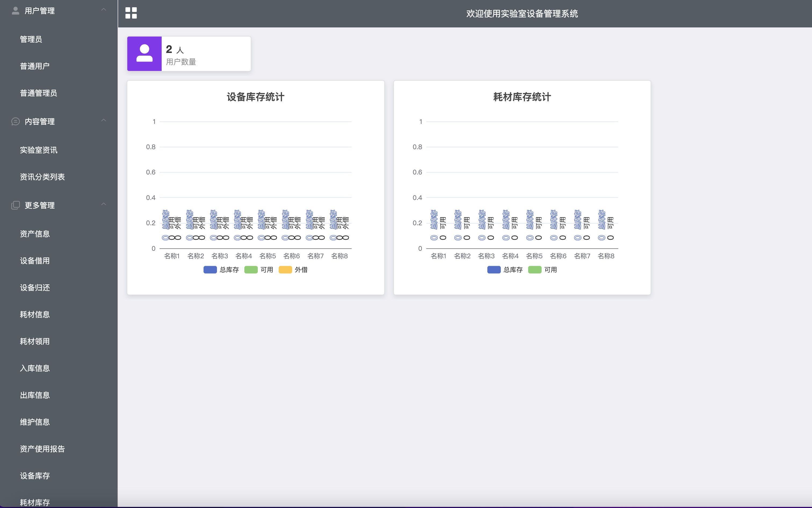Image resolution: width=812 pixels, height=508 pixels.
Task: Toggle blue 总库存 legend in 设备库存统计 chart
Action: pyautogui.click(x=221, y=270)
